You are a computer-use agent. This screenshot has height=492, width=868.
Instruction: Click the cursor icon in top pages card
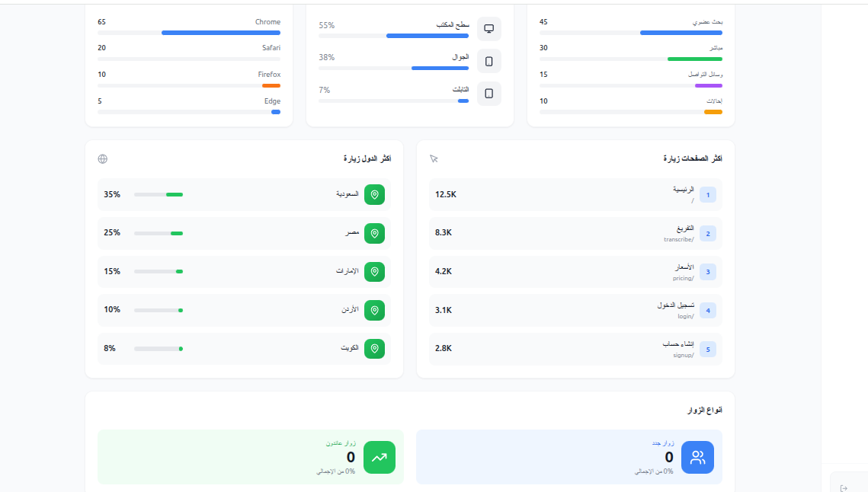[434, 159]
